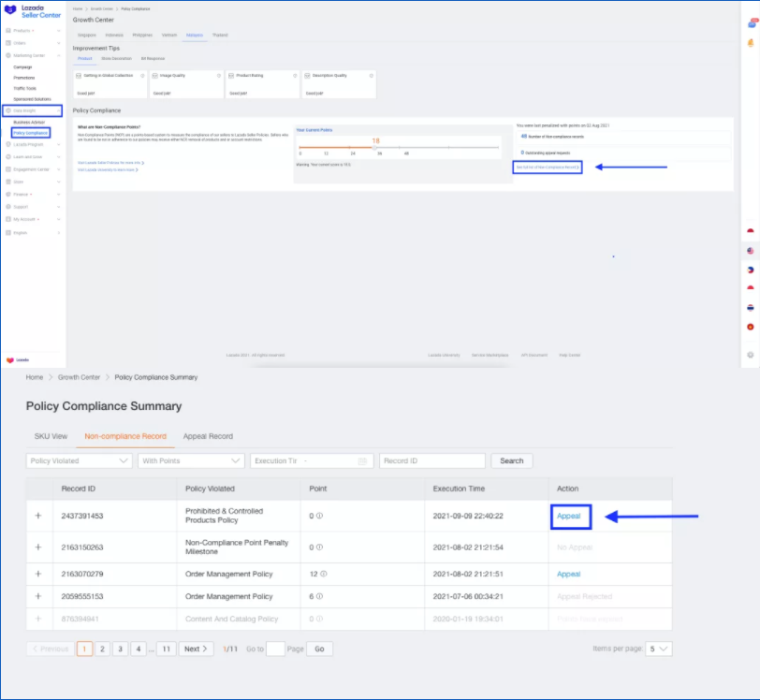Image resolution: width=760 pixels, height=700 pixels.
Task: Switch to the Appeal Record tab
Action: [x=208, y=436]
